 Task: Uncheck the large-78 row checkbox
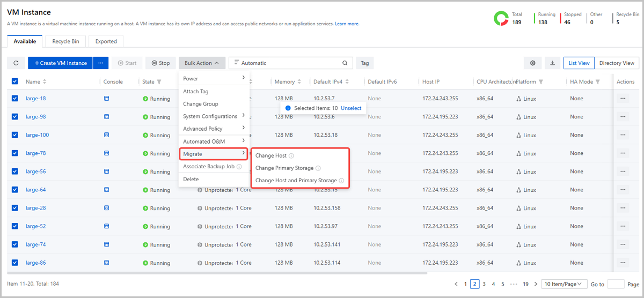(15, 153)
